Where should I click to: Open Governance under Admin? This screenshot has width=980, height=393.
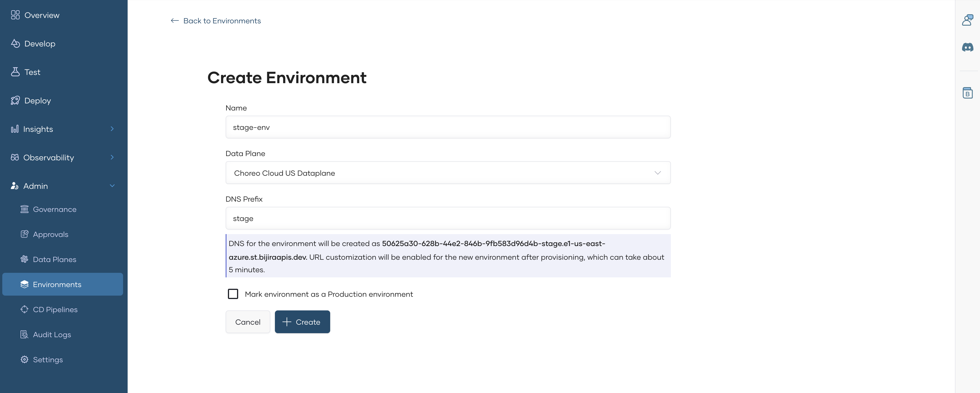tap(54, 209)
